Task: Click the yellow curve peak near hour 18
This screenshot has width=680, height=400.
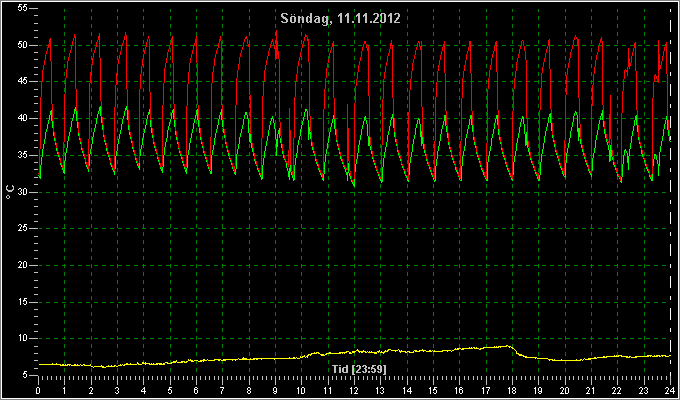Action: click(507, 346)
